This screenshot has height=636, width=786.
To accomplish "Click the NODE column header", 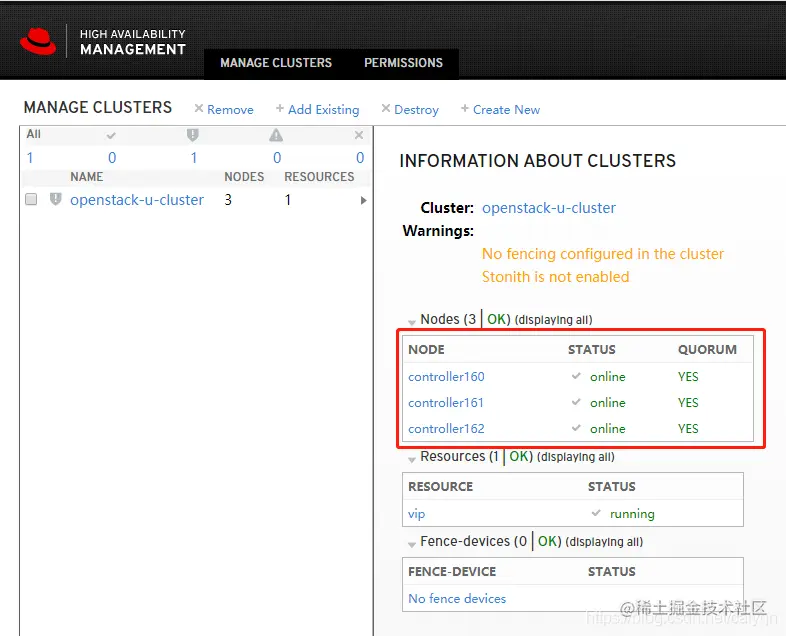I will tap(426, 349).
